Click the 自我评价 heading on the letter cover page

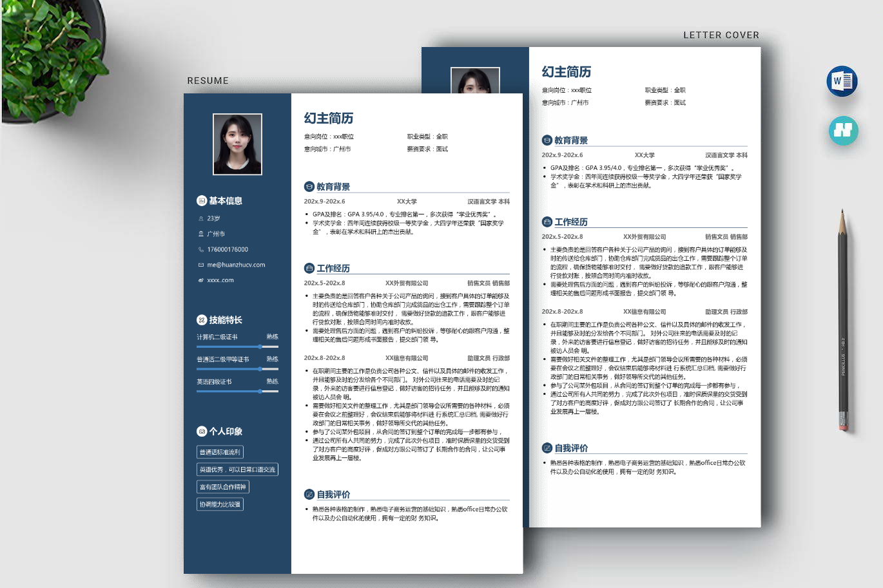571,448
